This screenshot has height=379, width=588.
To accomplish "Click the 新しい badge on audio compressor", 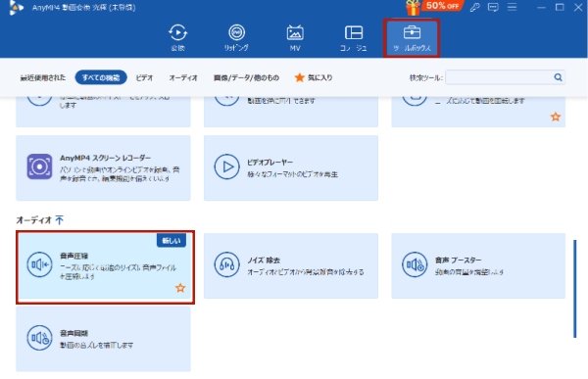I will (x=171, y=241).
